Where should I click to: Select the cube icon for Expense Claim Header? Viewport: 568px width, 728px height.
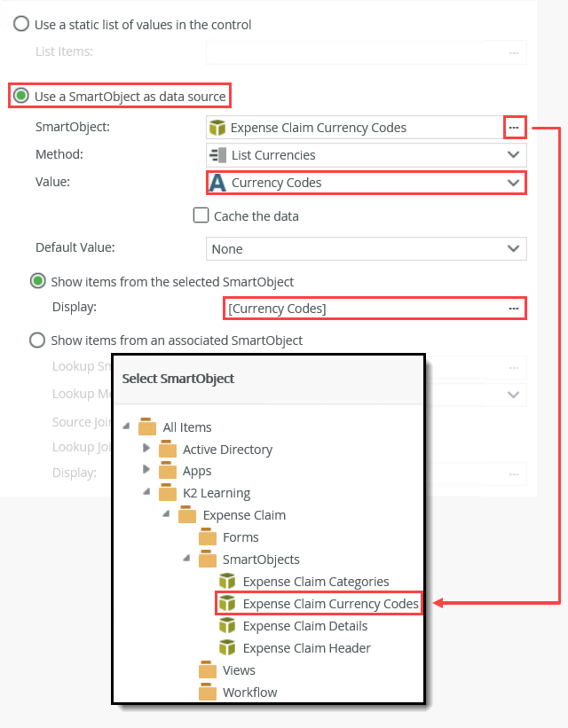227,647
